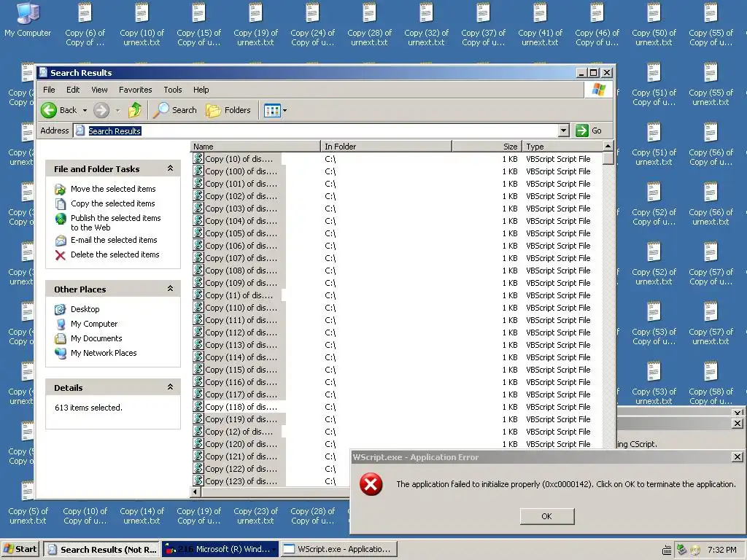Switch to the WScript.exe taskbar button

tap(338, 549)
